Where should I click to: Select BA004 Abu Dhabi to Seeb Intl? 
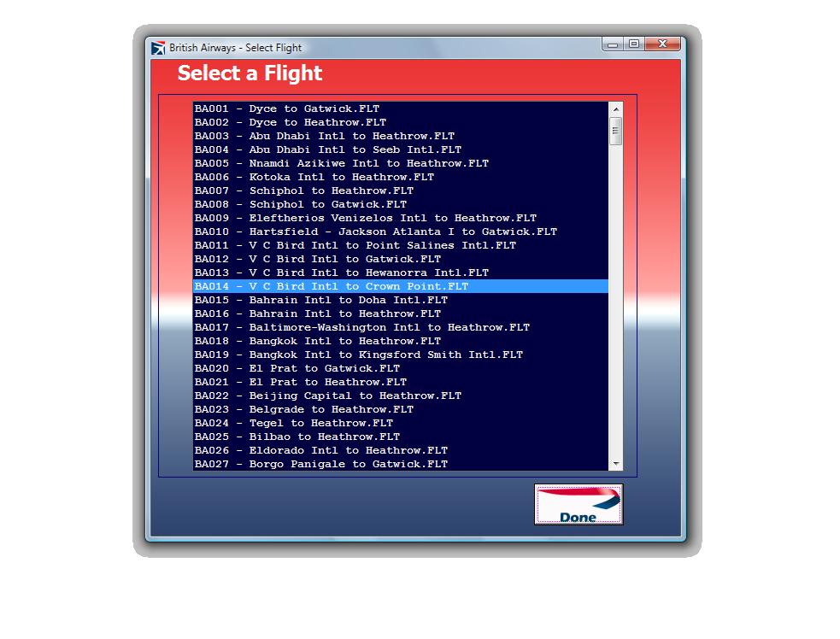pyautogui.click(x=401, y=150)
